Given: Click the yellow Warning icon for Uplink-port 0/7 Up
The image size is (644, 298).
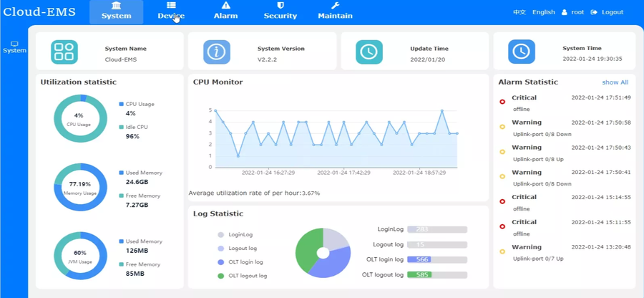Looking at the screenshot, I should 502,251.
